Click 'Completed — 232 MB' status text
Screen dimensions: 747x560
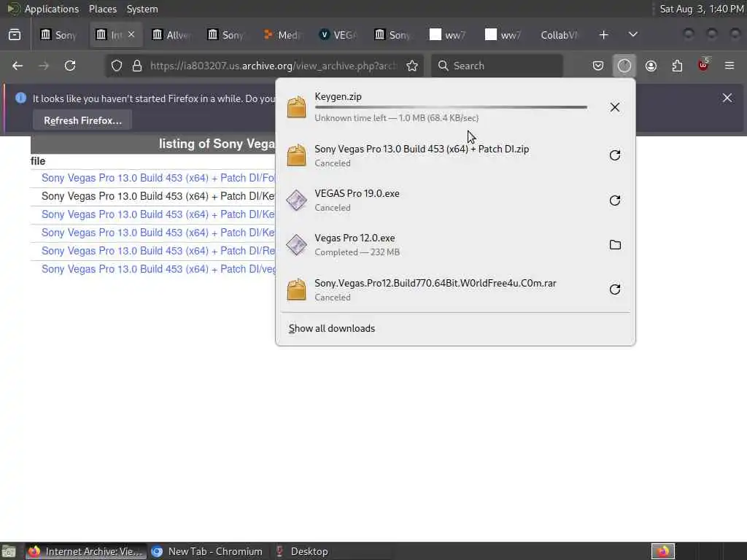357,252
